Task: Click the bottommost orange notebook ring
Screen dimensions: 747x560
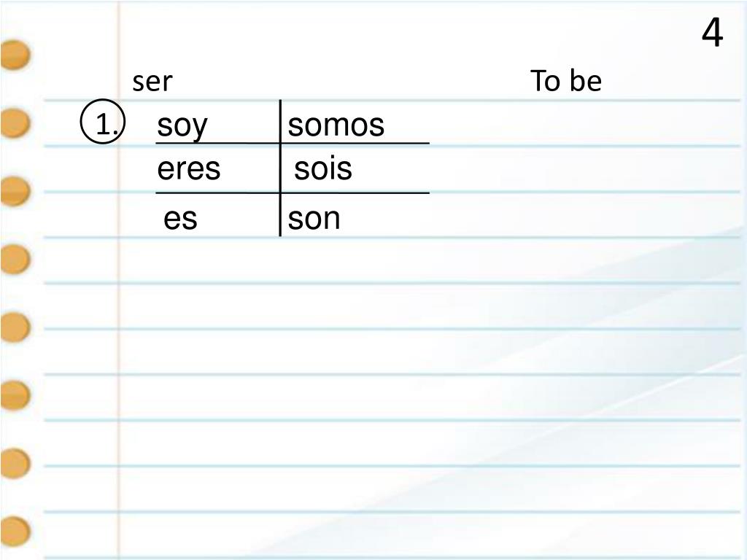Action: coord(15,531)
